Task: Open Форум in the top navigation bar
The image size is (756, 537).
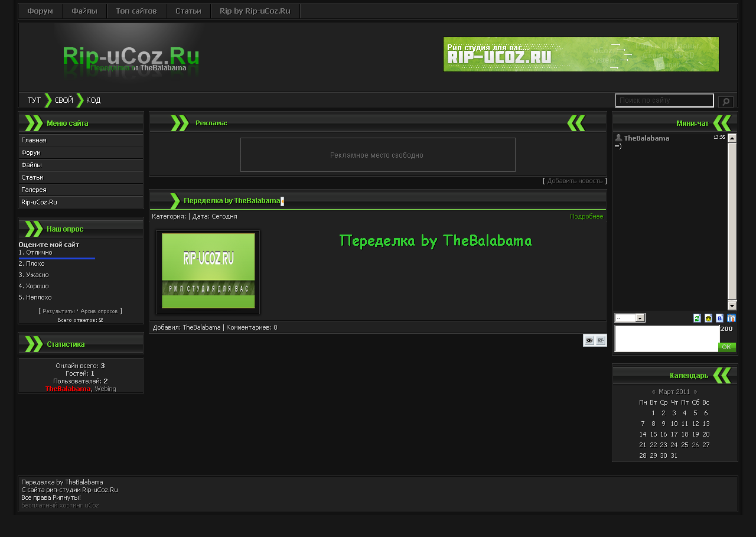Action: pos(40,11)
